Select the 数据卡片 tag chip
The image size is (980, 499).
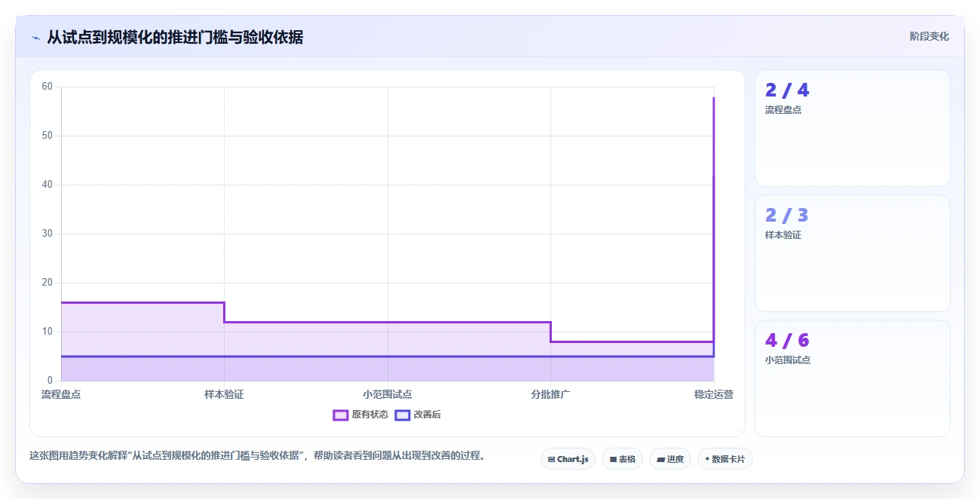click(x=724, y=459)
